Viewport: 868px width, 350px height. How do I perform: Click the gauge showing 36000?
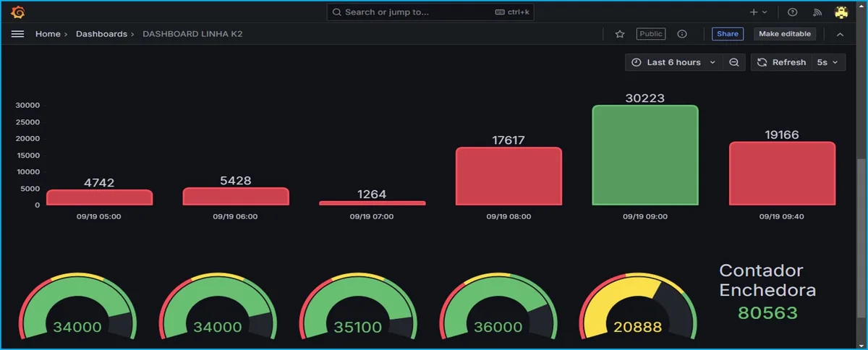(498, 307)
